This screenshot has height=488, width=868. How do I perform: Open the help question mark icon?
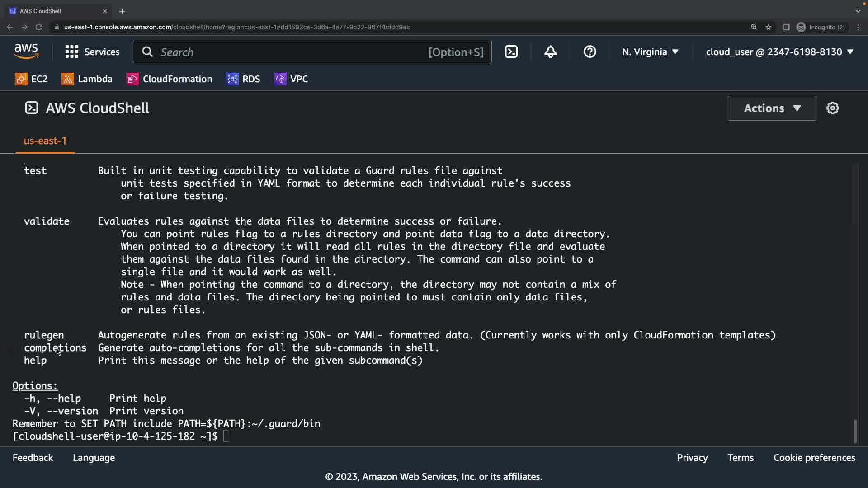pos(590,52)
